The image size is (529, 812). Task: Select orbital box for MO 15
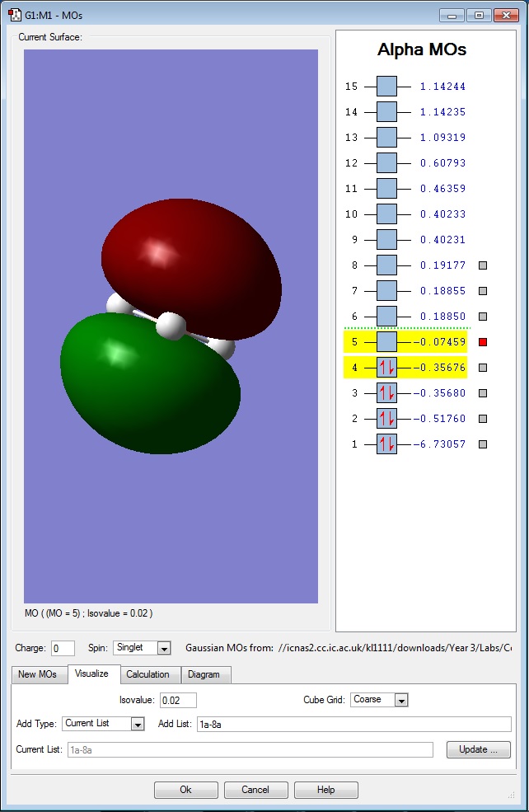386,86
